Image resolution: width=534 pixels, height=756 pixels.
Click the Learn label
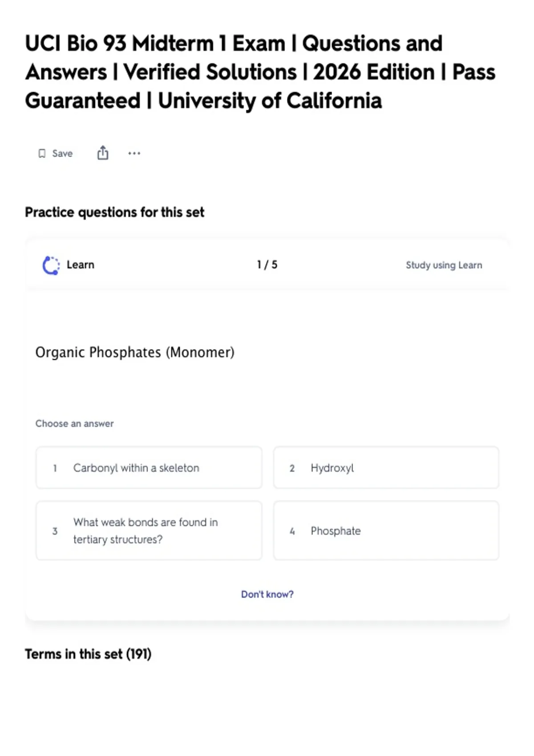point(81,265)
